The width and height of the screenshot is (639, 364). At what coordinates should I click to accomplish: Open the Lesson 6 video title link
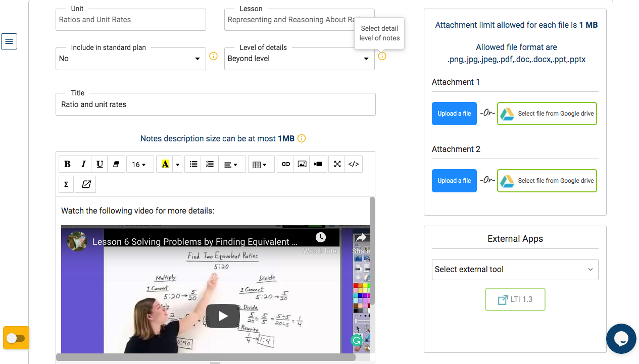pos(195,242)
